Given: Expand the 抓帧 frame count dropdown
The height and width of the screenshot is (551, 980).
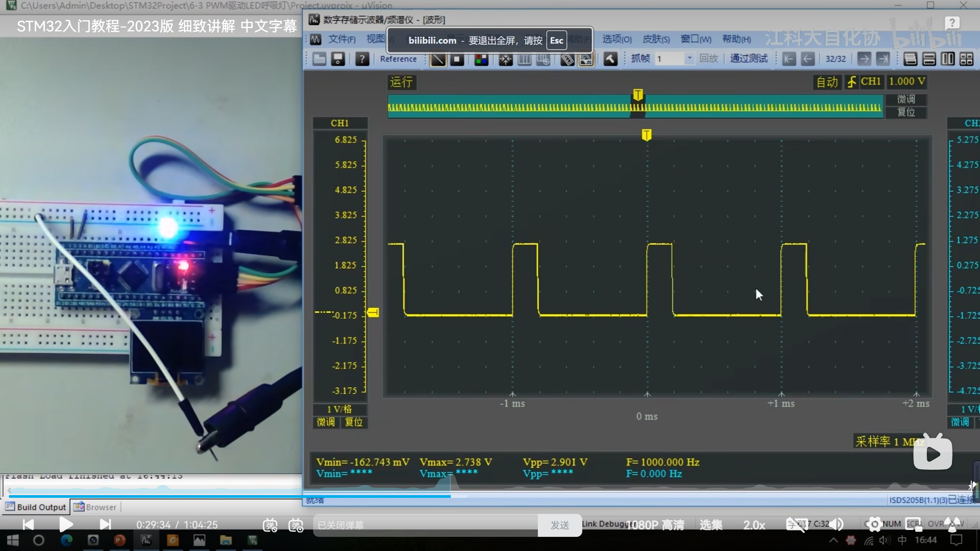Looking at the screenshot, I should [689, 59].
